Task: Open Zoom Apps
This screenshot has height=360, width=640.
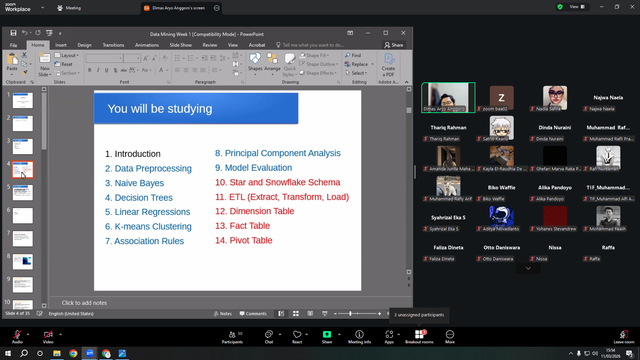Action: click(x=389, y=337)
